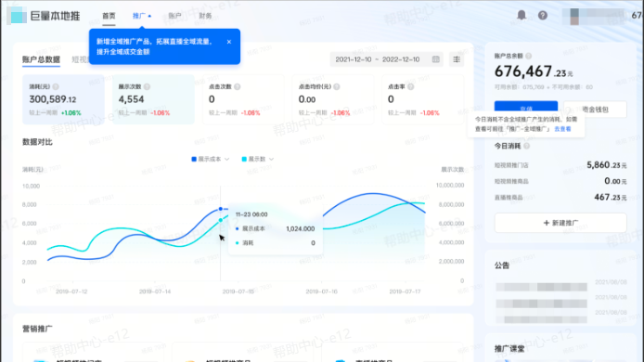Click info icon next to 今日消耗
This screenshot has height=362, width=644.
point(526,146)
